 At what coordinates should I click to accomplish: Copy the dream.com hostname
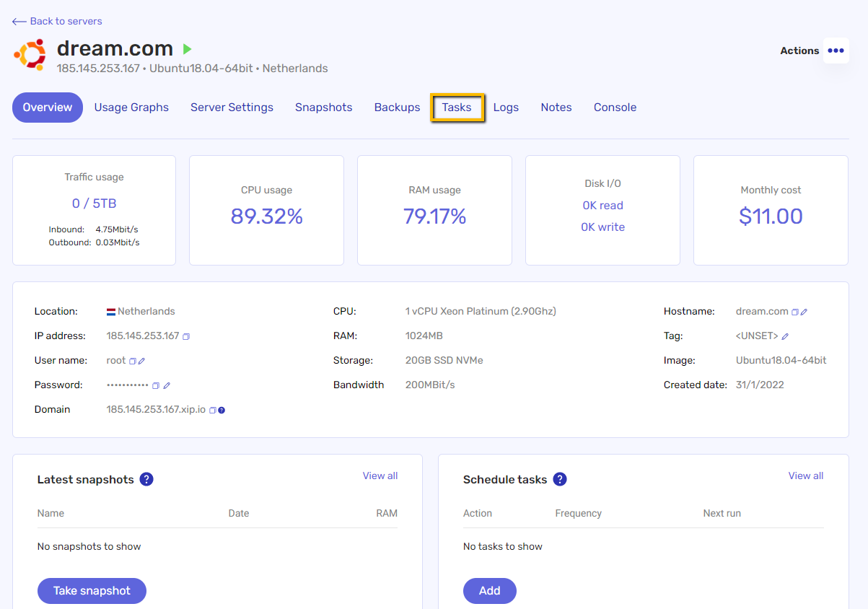[x=795, y=312]
